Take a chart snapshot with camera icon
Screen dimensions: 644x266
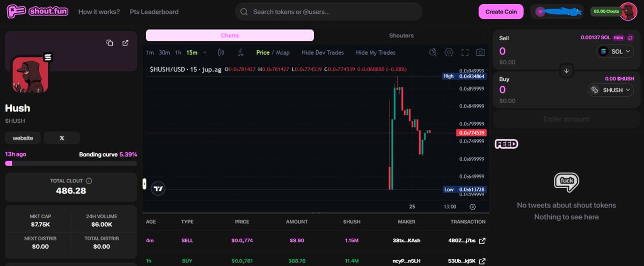point(481,53)
